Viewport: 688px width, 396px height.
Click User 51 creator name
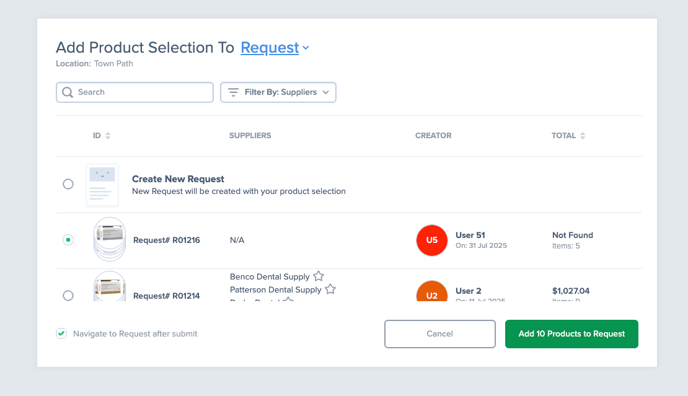tap(470, 235)
